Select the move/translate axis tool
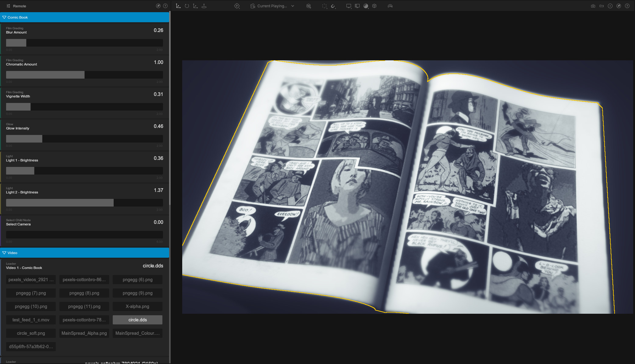 click(178, 6)
